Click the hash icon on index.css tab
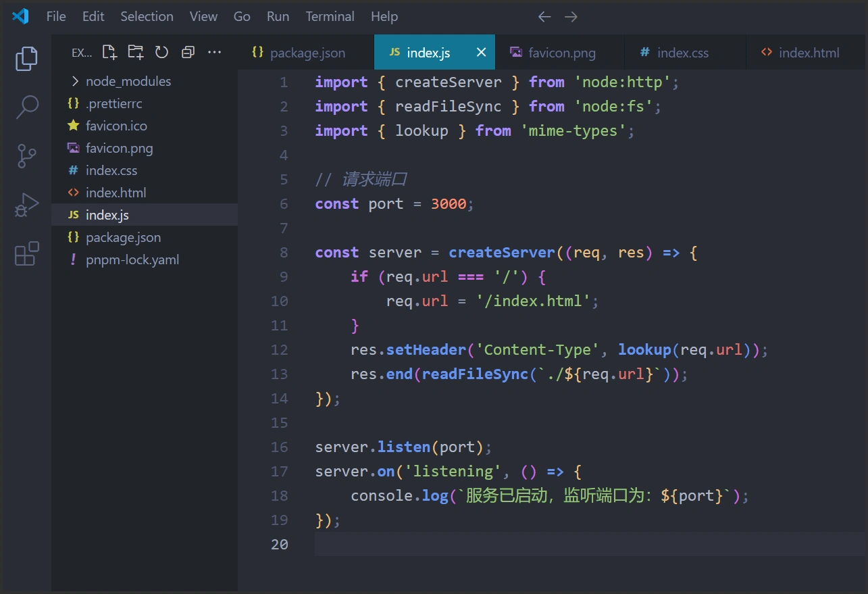 pyautogui.click(x=644, y=52)
